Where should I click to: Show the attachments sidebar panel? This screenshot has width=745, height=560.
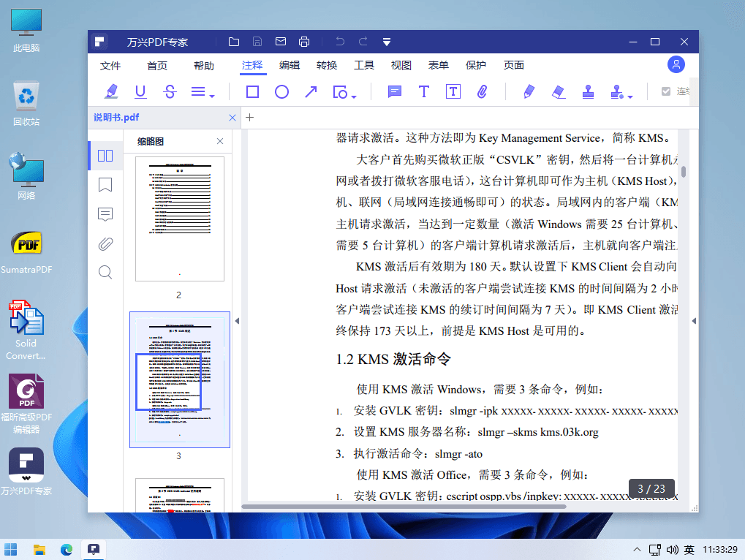(105, 243)
